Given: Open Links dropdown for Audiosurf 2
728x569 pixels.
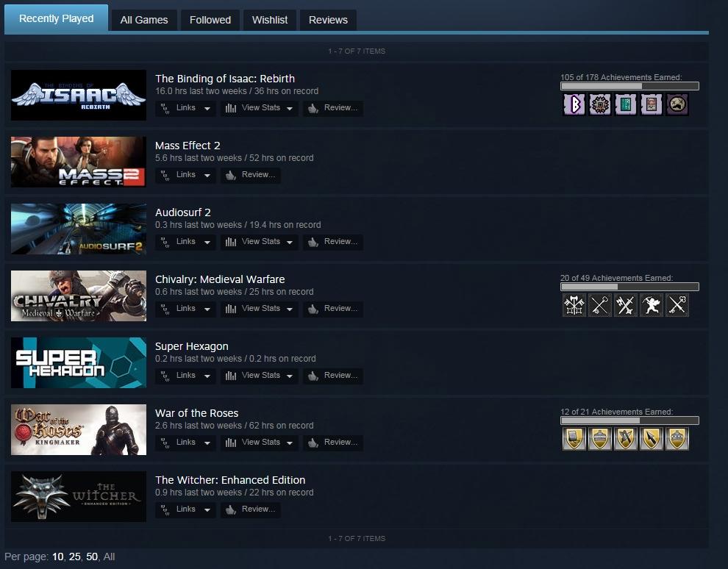Looking at the screenshot, I should [185, 242].
